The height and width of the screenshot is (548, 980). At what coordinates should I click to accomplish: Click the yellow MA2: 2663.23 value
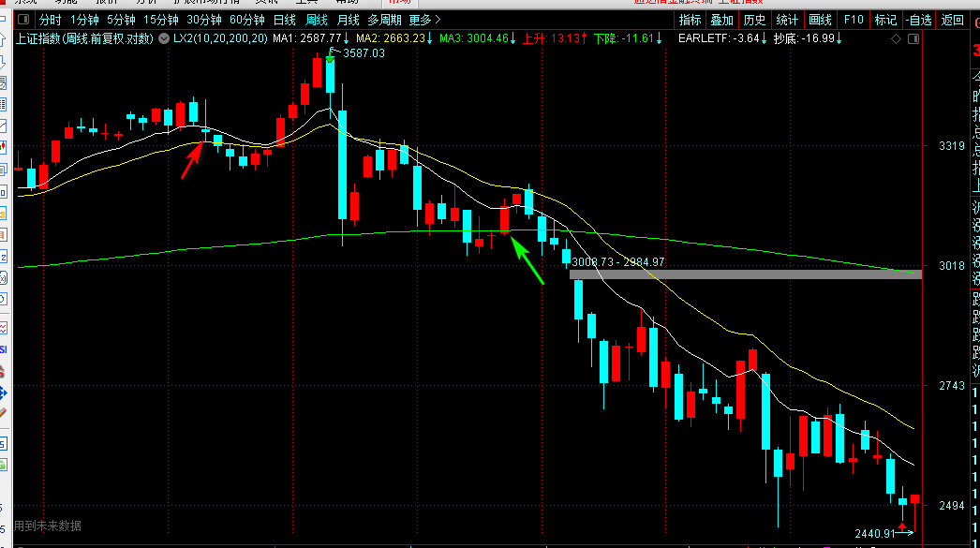point(391,38)
